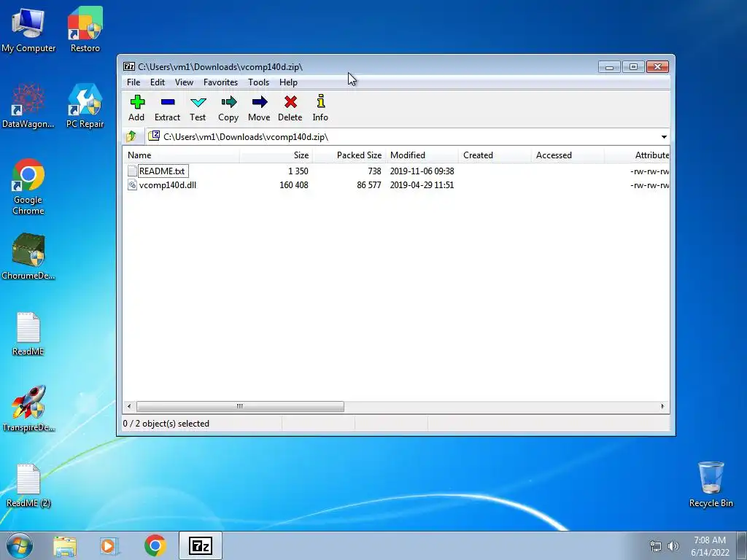This screenshot has width=747, height=560.
Task: Sort by the Attributes column header
Action: click(637, 155)
